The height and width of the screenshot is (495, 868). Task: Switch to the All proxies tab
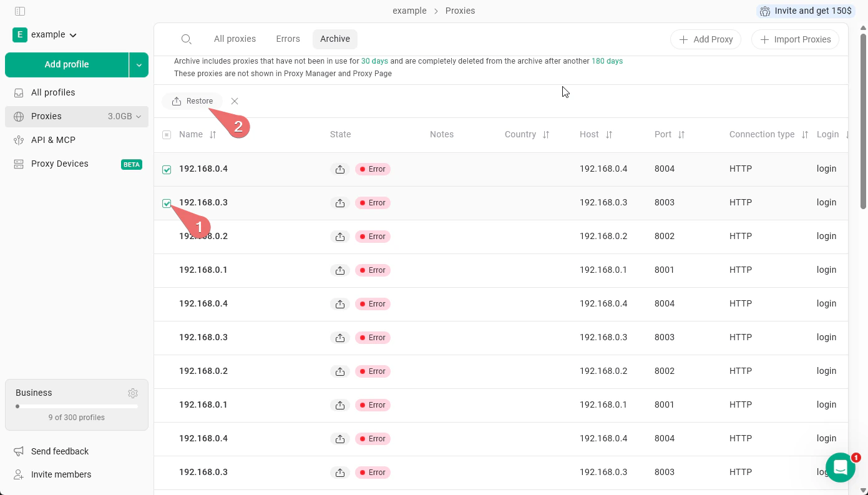(235, 39)
